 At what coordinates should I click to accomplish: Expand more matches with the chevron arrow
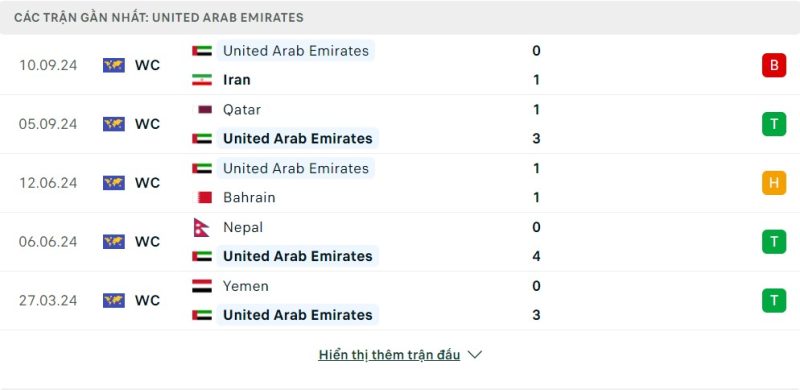474,354
